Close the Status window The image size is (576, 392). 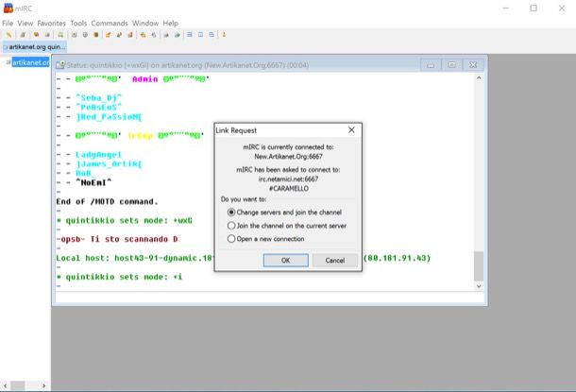473,65
